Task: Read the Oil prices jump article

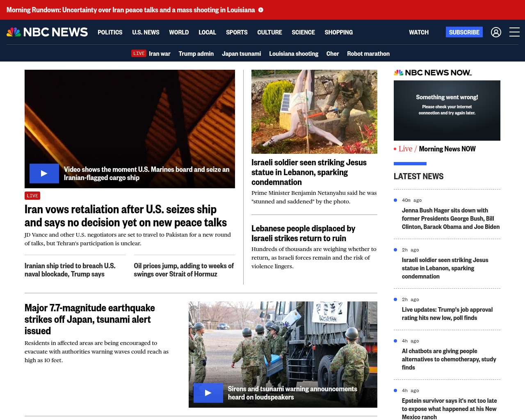Action: click(184, 270)
